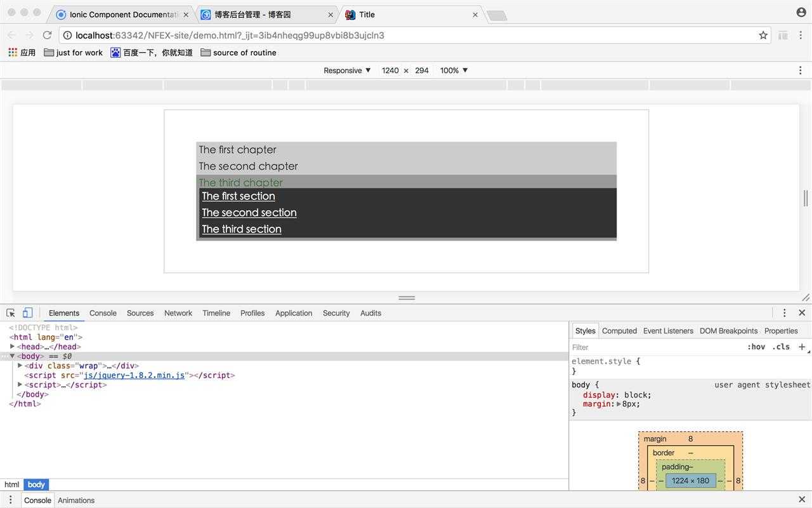
Task: Grab the viewport bottom resize handle
Action: pos(407,297)
